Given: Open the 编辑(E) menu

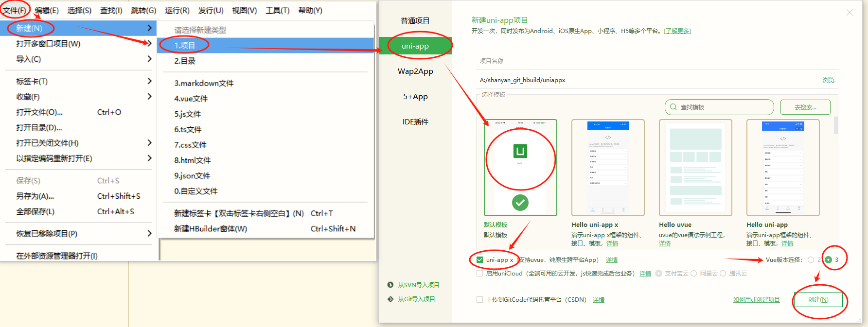Looking at the screenshot, I should click(x=47, y=10).
